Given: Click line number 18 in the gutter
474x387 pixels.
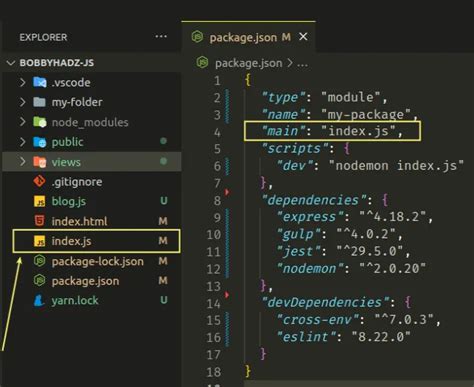Looking at the screenshot, I should coord(213,372).
